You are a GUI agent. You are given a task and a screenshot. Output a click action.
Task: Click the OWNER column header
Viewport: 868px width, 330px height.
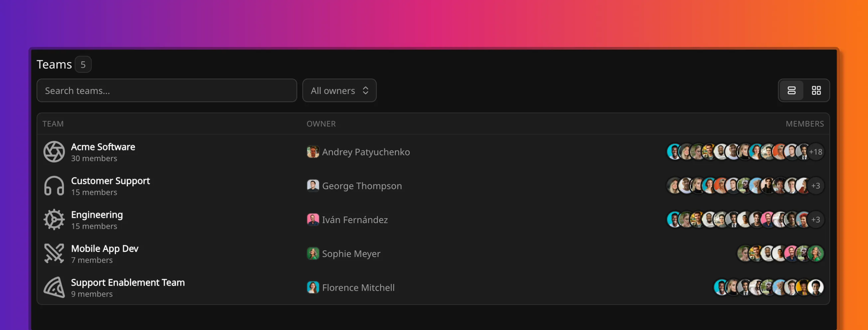(x=321, y=124)
